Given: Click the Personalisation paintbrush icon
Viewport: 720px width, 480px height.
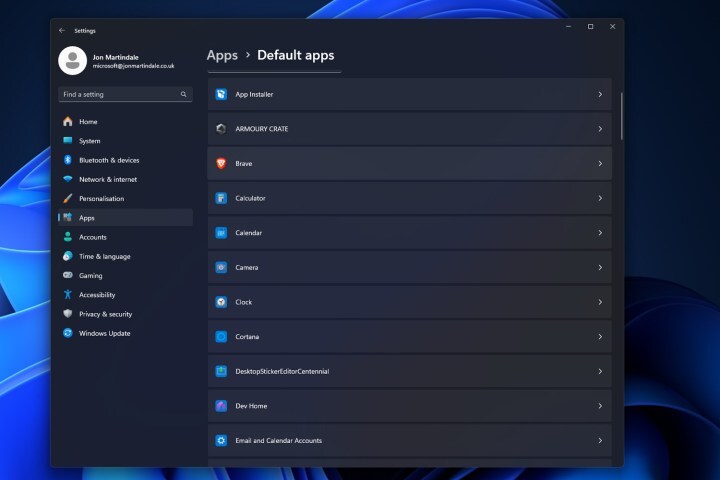Looking at the screenshot, I should [68, 198].
